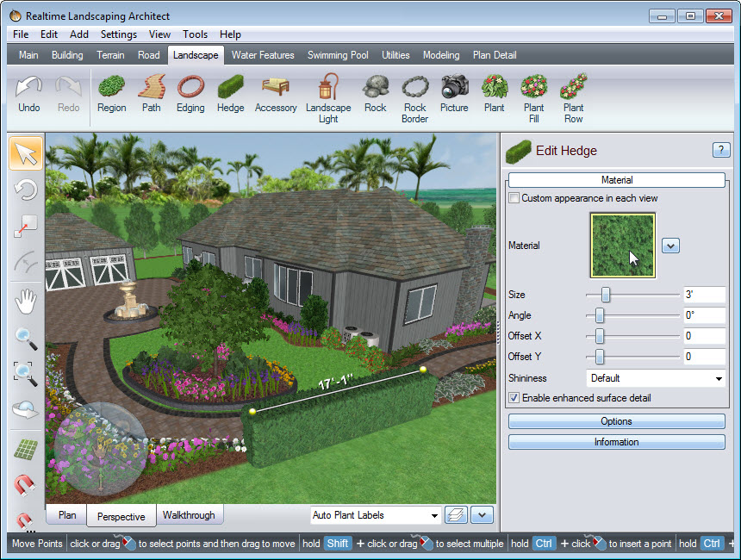Image resolution: width=741 pixels, height=560 pixels.
Task: Switch to the Main tab
Action: (x=28, y=55)
